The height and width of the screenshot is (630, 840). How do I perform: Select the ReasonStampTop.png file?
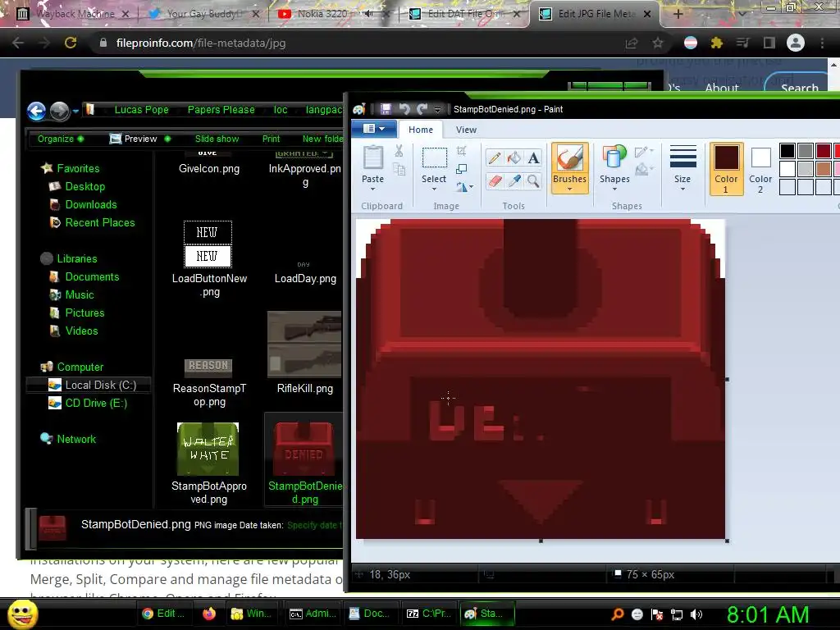(209, 381)
